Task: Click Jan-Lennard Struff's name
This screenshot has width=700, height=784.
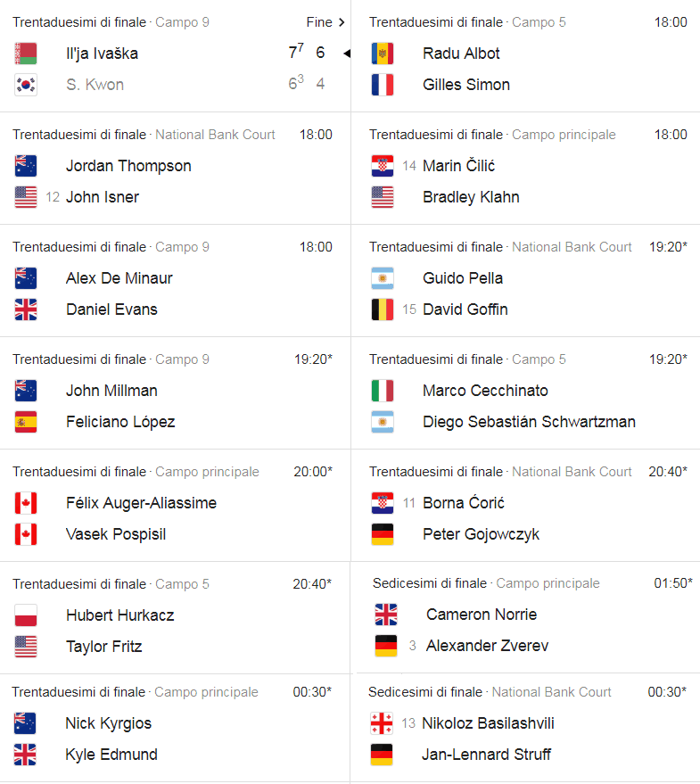Action: pyautogui.click(x=486, y=755)
